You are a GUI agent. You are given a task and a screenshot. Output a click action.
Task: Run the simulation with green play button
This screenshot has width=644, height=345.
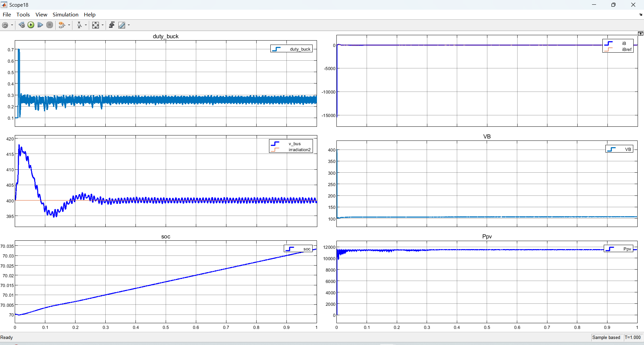[31, 25]
